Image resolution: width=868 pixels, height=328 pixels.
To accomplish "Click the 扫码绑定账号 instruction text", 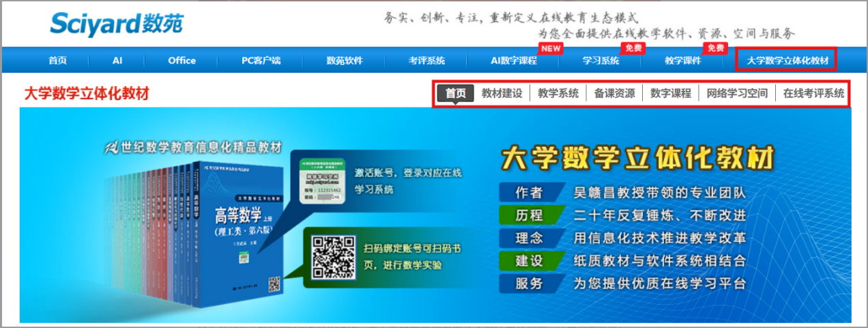I will (x=412, y=256).
